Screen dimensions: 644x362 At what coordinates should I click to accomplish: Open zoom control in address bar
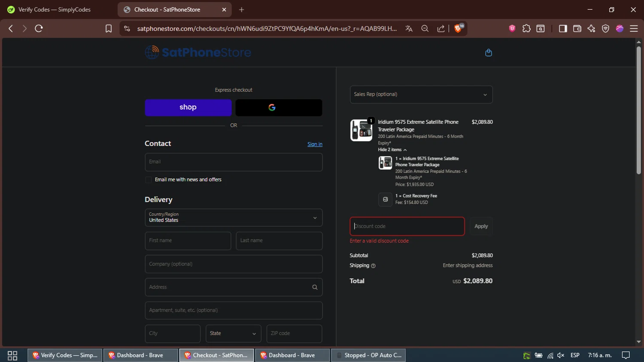(425, 28)
